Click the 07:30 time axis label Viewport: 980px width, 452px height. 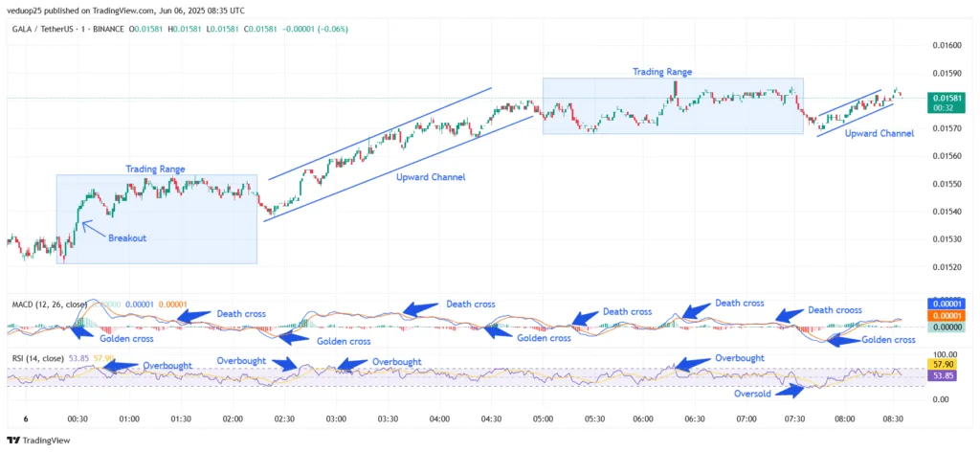(x=795, y=418)
